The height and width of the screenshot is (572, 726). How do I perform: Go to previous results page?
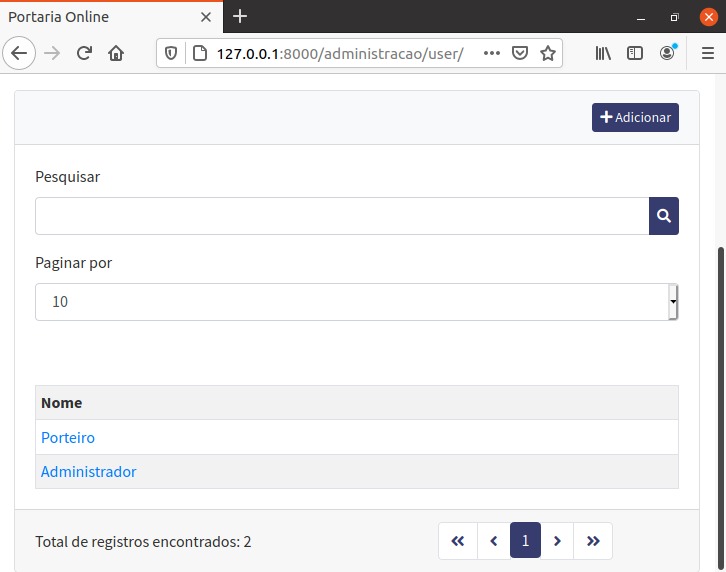tap(494, 541)
